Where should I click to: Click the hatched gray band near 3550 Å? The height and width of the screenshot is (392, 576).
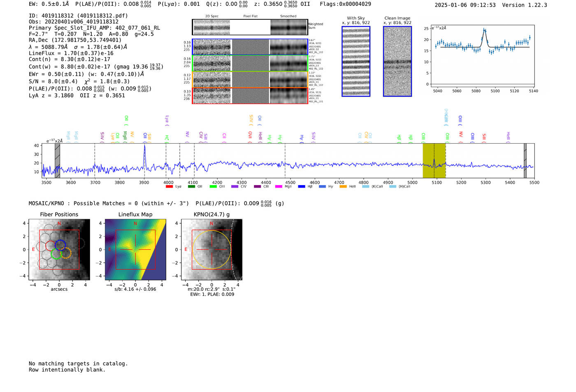(57, 161)
